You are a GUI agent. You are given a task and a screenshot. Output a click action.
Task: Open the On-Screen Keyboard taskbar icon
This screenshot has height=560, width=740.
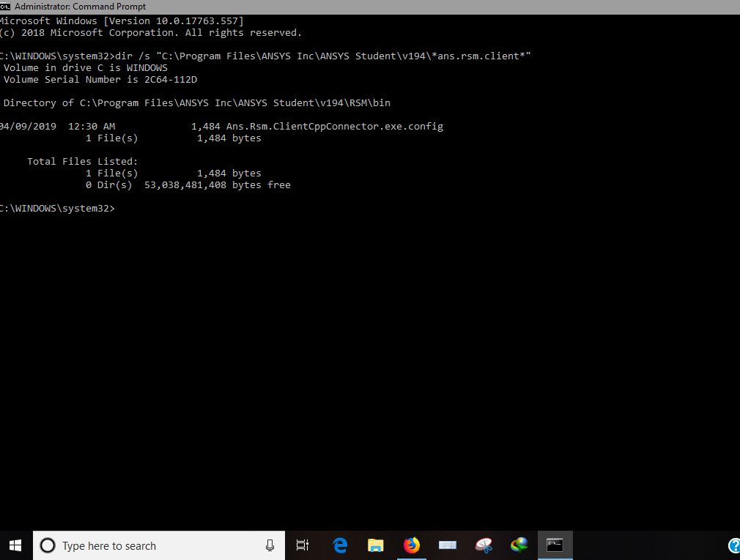(x=448, y=545)
